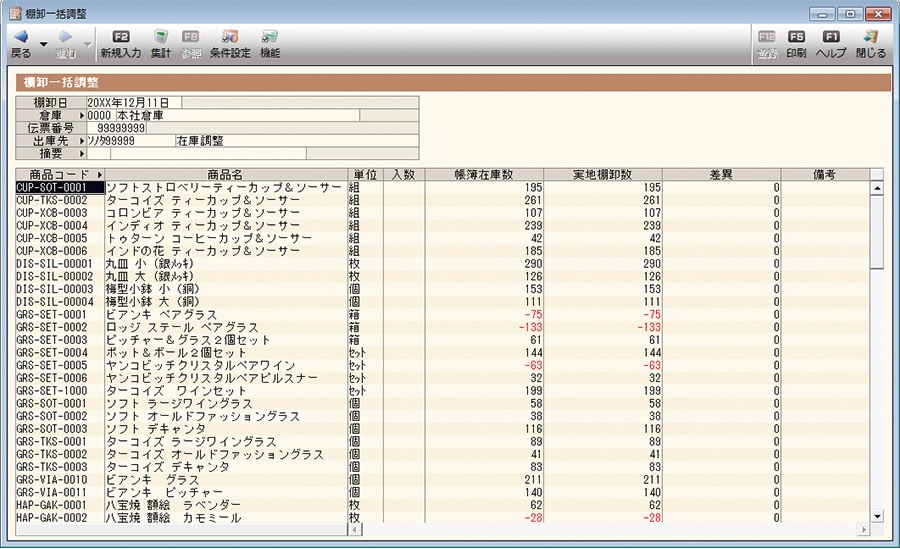900x549 pixels.
Task: Select product code CUP-TKS-0002
Action: tap(52, 200)
